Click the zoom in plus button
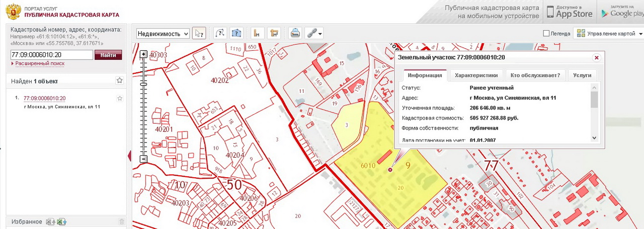This screenshot has width=644, height=229. 143,54
